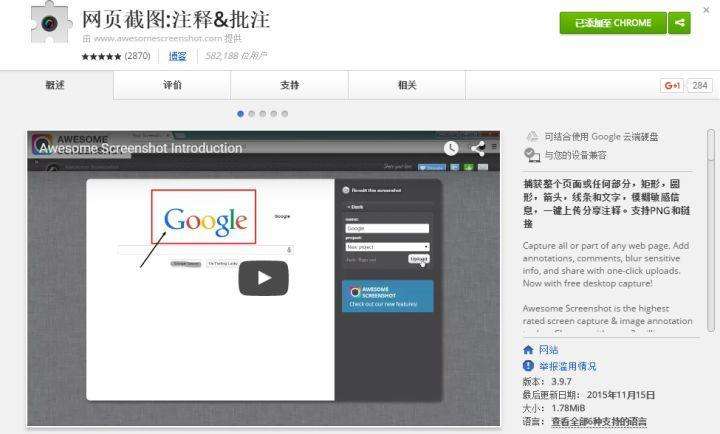Click the Awesome Screenshot extension puzzle icon
This screenshot has width=720, height=434.
[x=51, y=23]
